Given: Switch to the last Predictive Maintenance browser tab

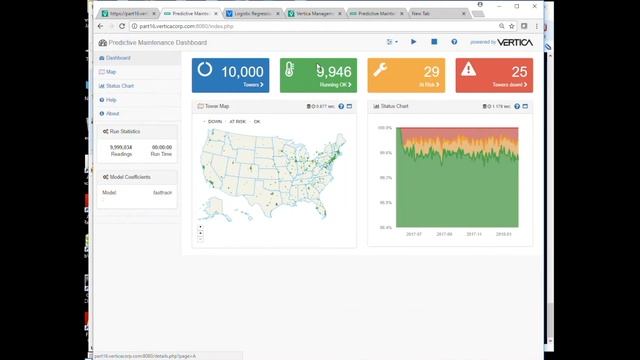Looking at the screenshot, I should 376,13.
